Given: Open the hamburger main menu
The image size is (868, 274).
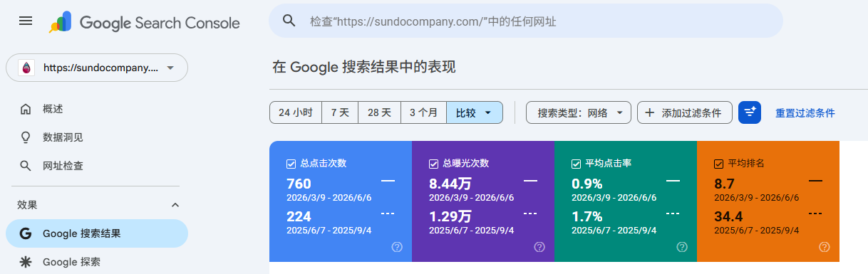Looking at the screenshot, I should tap(26, 21).
